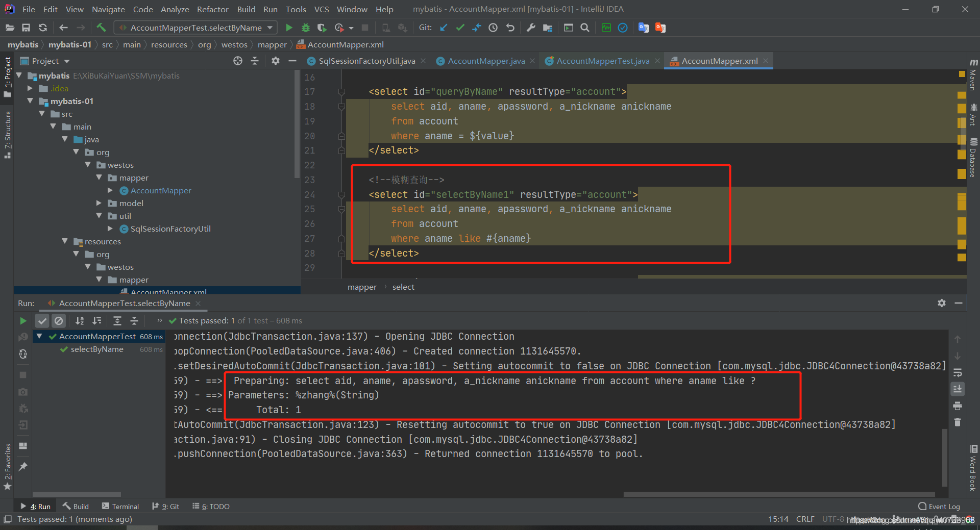Show Git history clock icon

pyautogui.click(x=493, y=28)
